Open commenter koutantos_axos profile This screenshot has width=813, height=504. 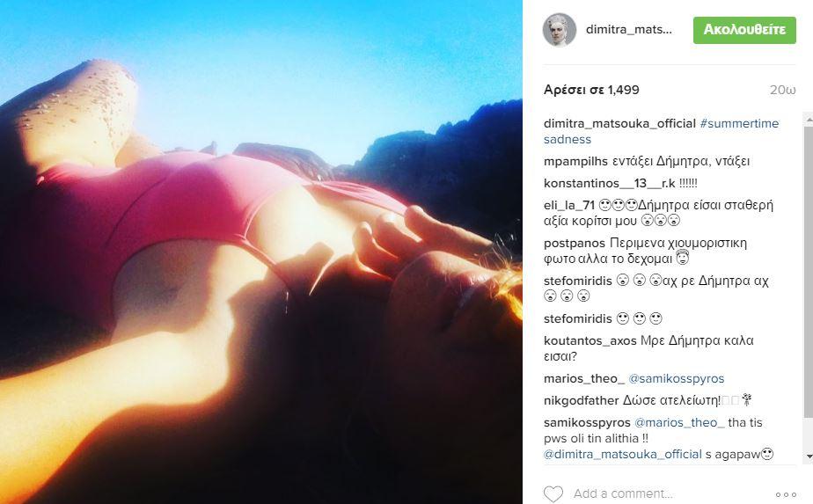[590, 340]
